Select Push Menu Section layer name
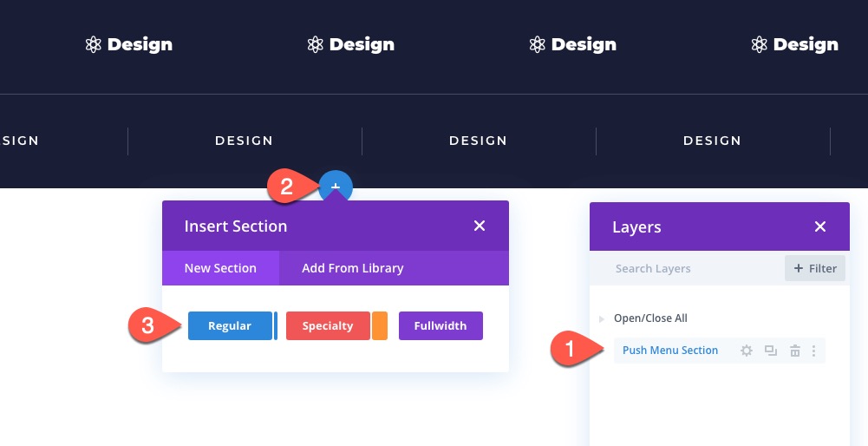 click(669, 351)
